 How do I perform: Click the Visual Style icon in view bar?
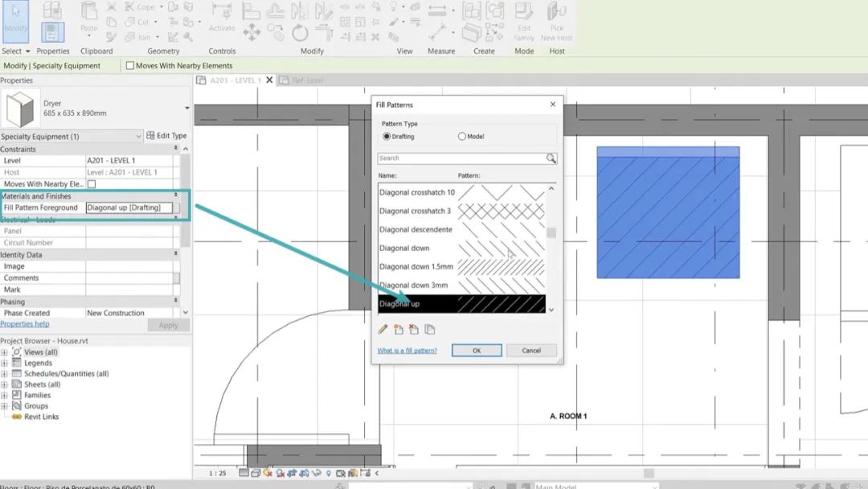pos(256,473)
